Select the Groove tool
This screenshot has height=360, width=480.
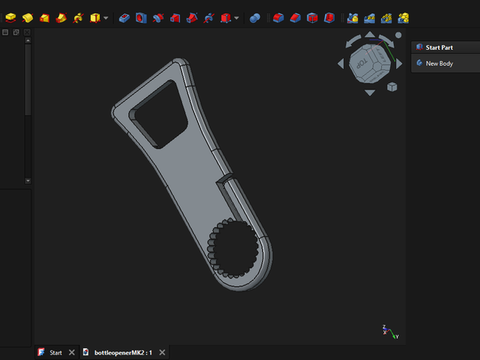(x=158, y=18)
